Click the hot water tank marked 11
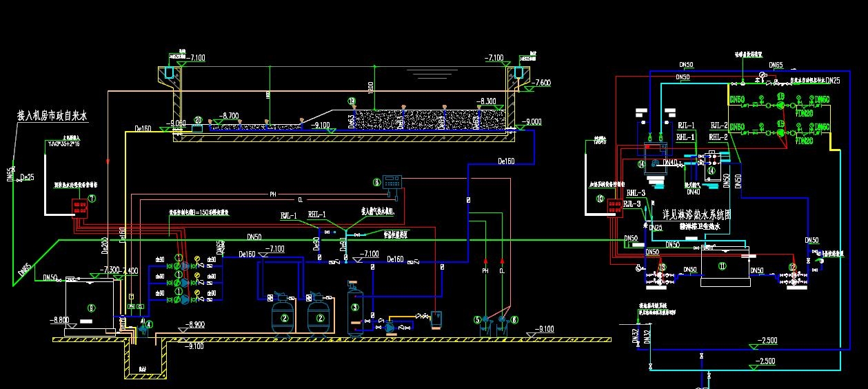Screen dimensions: 868x389 coord(723,266)
